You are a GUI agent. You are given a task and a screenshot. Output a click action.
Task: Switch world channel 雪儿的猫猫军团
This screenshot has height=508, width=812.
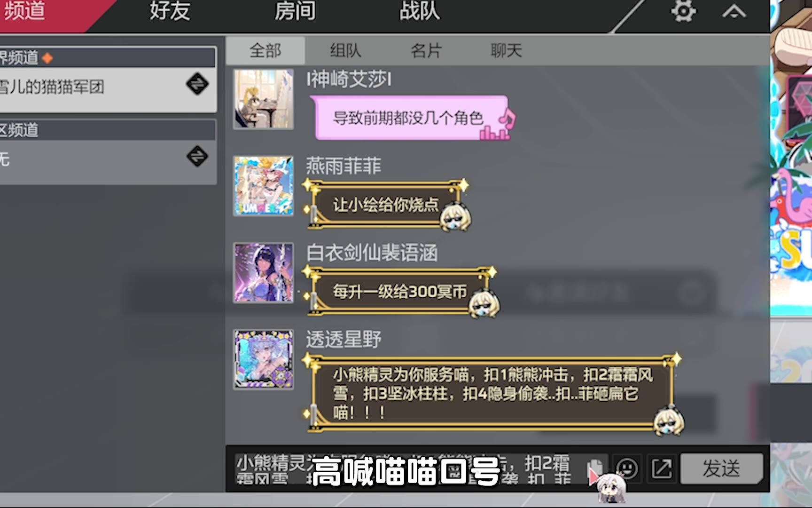pos(197,85)
